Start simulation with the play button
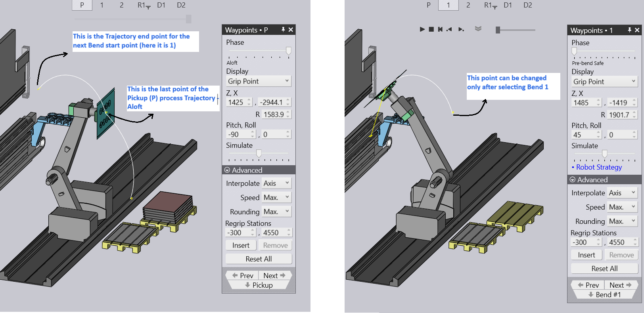The width and height of the screenshot is (644, 313). coord(422,29)
